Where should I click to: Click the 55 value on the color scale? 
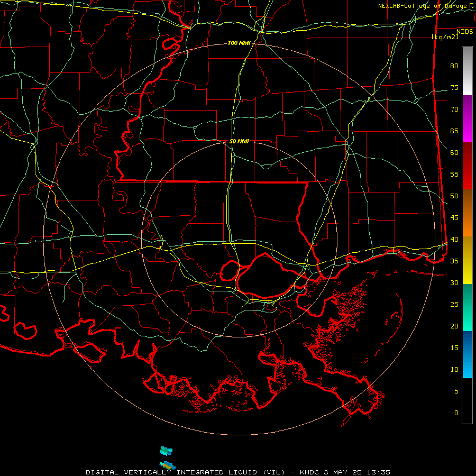coord(454,175)
